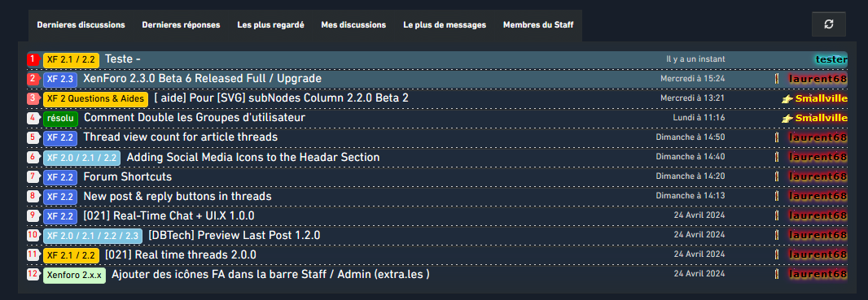868x300 pixels.
Task: Select the green résolu prefix label
Action: pos(61,118)
